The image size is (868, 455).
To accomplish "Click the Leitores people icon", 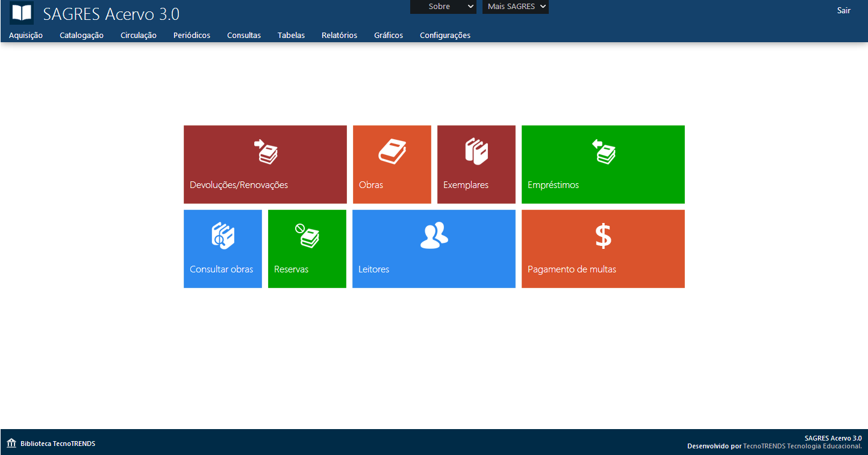I will tap(434, 236).
